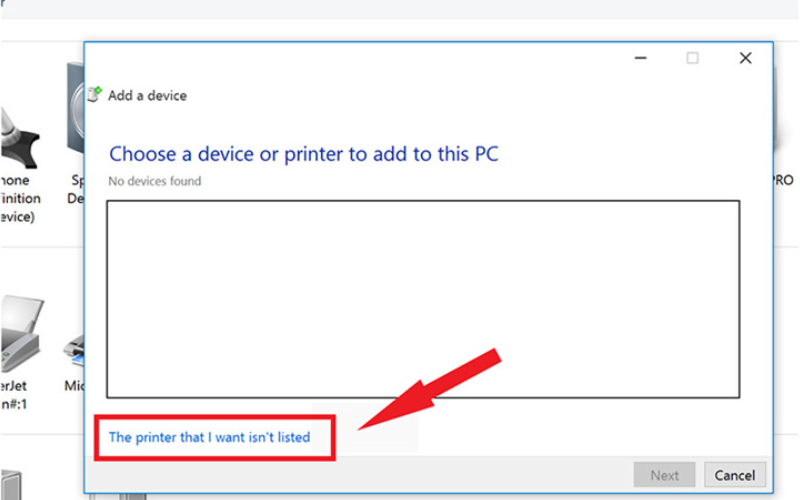Select the printer icon labeled Mic
The image size is (800, 500).
coord(74,350)
